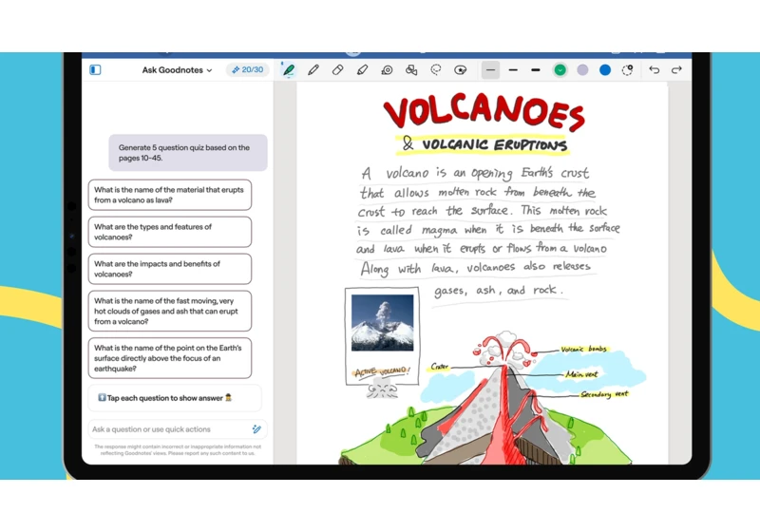Tap the question about impacts and benefits
Image resolution: width=760 pixels, height=532 pixels.
pyautogui.click(x=170, y=269)
